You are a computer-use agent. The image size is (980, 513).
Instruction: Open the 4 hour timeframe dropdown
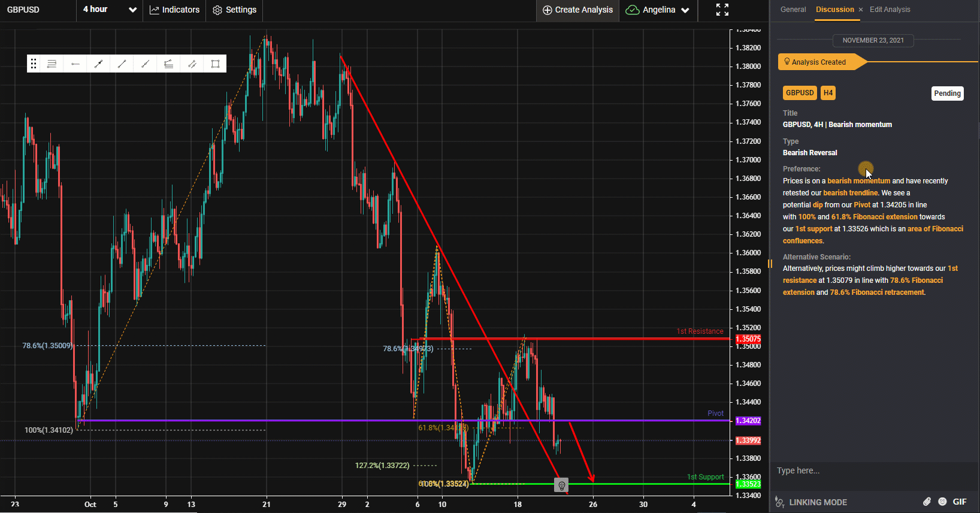(110, 10)
